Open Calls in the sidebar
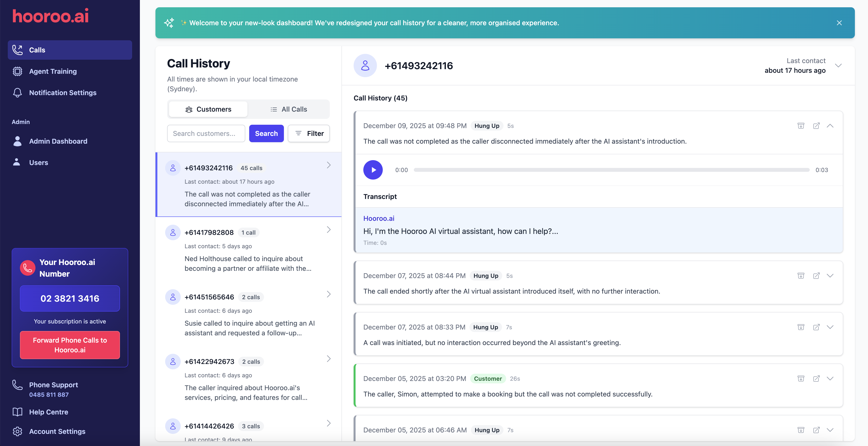Image resolution: width=868 pixels, height=446 pixels. click(70, 50)
